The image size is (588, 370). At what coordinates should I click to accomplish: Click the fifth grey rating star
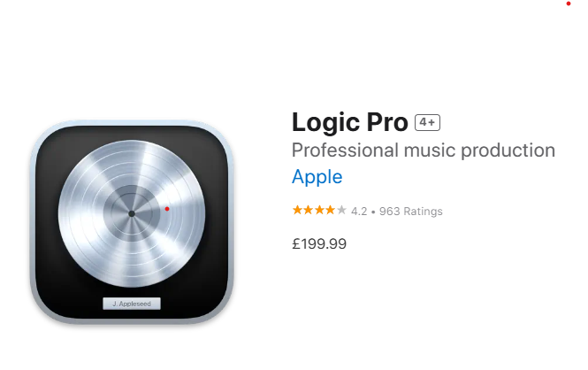click(341, 210)
